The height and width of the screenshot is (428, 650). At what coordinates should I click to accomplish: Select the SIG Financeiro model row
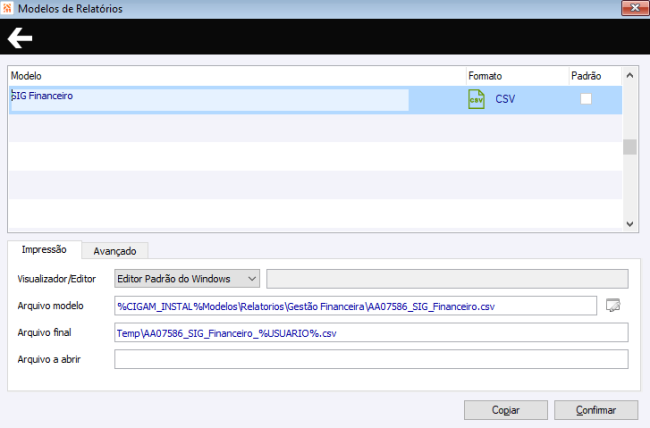point(315,100)
